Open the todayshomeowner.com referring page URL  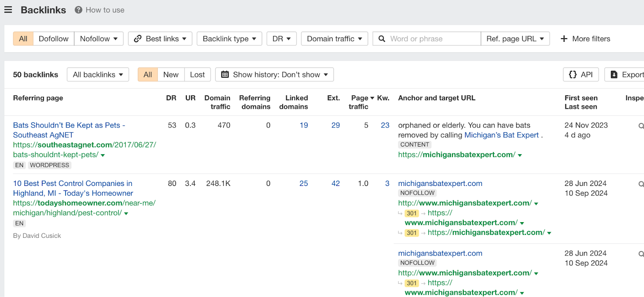(x=84, y=208)
